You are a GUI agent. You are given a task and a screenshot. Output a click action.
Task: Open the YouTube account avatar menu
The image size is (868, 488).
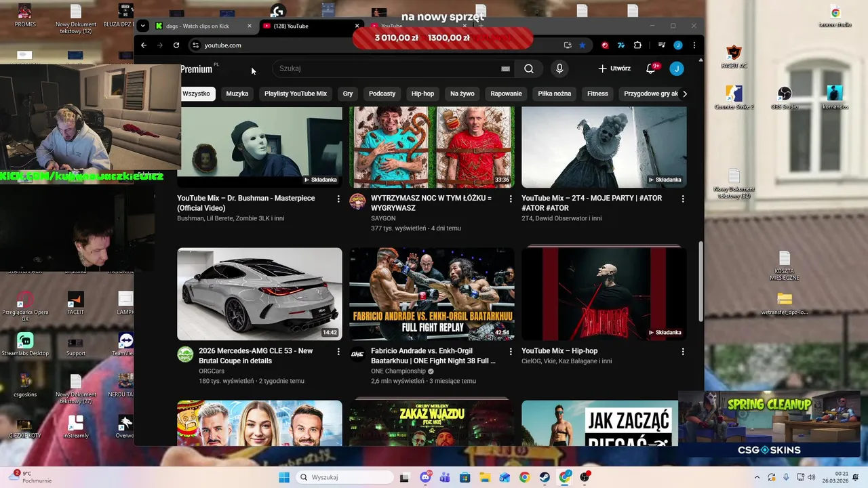677,68
